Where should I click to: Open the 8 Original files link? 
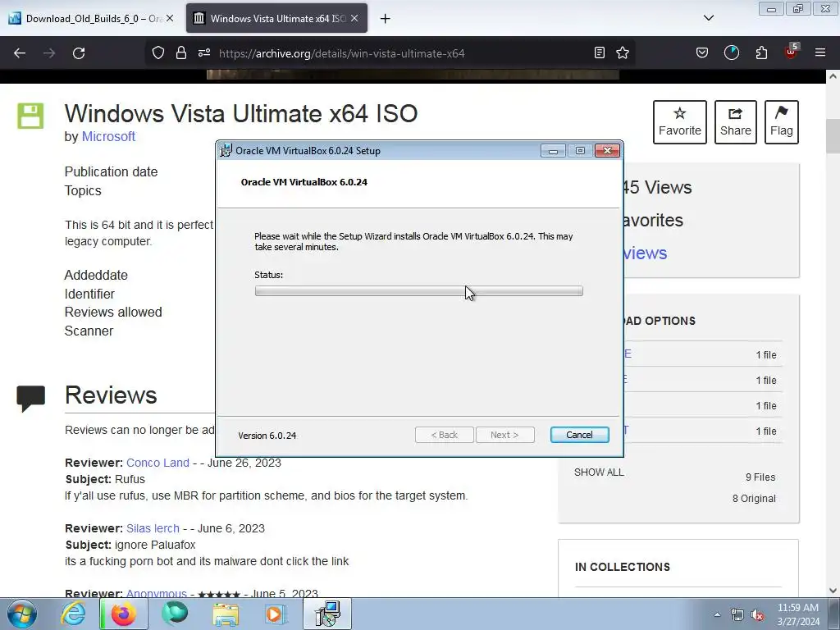pos(754,499)
